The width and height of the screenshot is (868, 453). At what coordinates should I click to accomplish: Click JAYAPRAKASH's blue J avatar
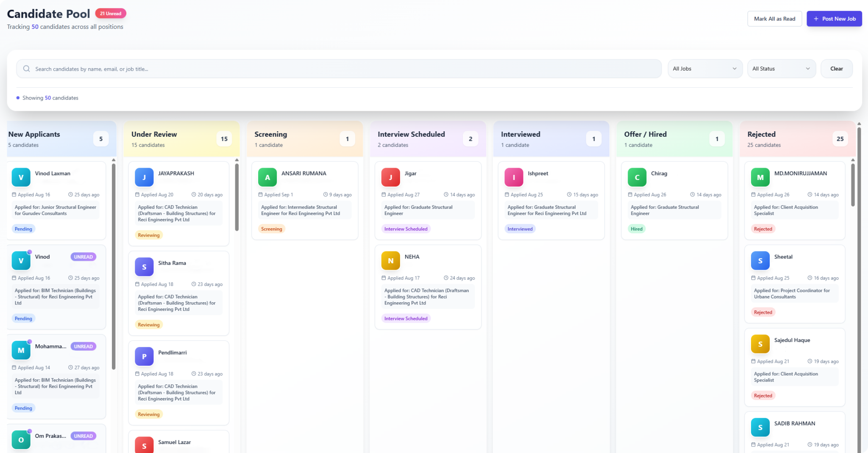tap(144, 177)
